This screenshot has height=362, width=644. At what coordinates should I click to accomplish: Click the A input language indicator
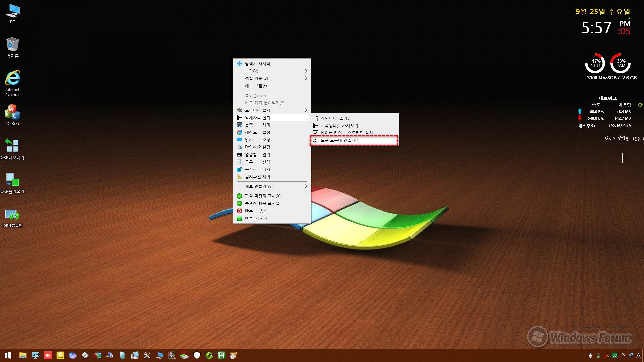pos(638,355)
